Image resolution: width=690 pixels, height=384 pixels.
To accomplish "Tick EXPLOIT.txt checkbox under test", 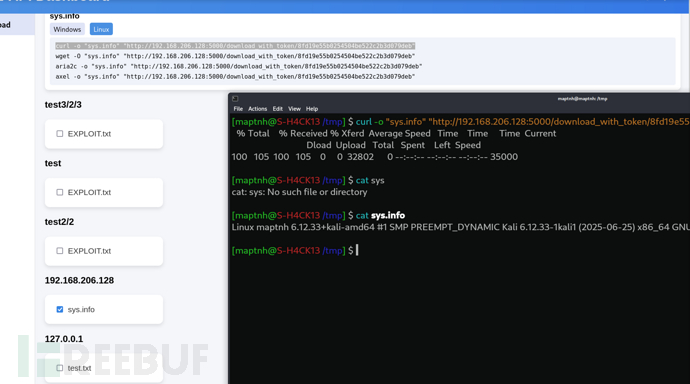I will pos(60,192).
